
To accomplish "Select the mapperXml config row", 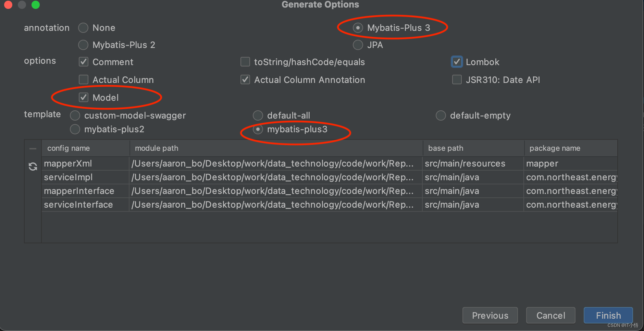I will pyautogui.click(x=330, y=163).
